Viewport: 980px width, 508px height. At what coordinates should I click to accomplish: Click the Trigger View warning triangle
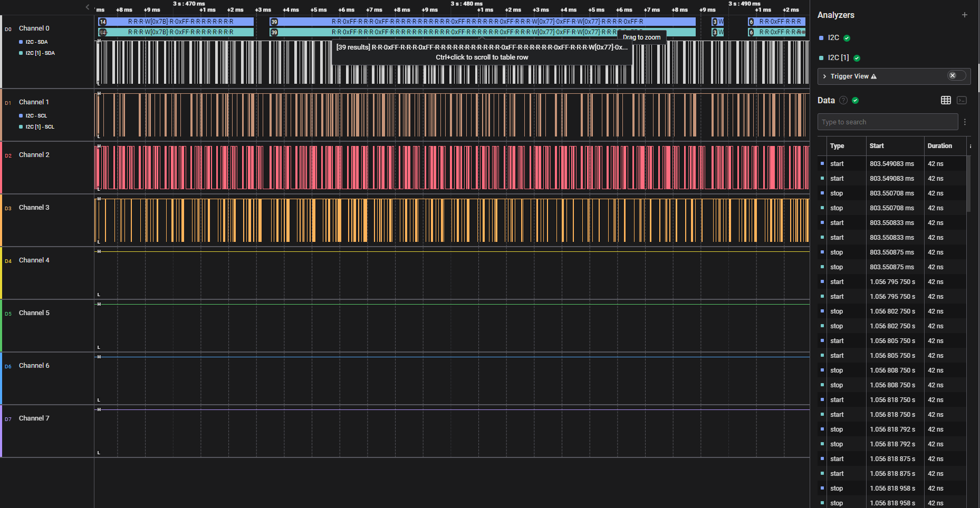(x=874, y=76)
